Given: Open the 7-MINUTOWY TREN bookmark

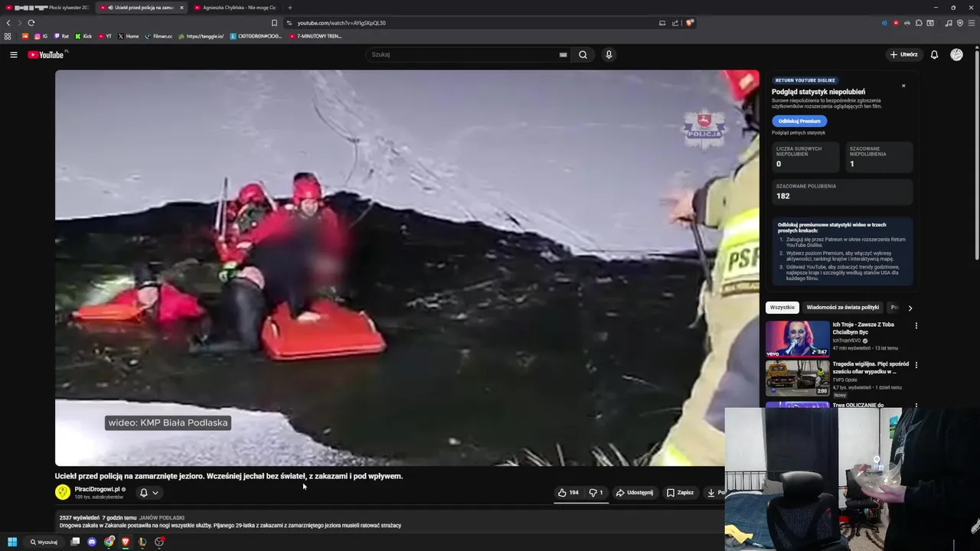Looking at the screenshot, I should coord(315,36).
